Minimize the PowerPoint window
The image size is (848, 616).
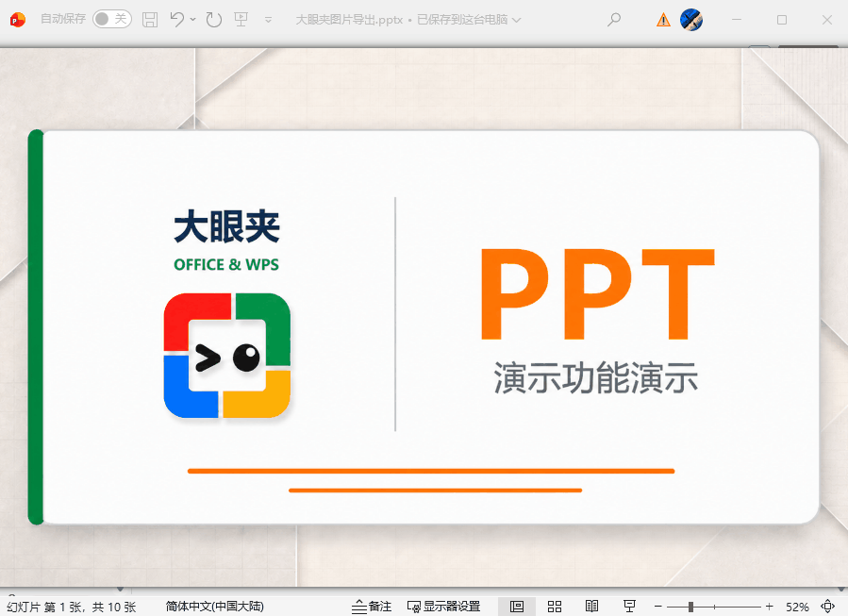point(736,20)
